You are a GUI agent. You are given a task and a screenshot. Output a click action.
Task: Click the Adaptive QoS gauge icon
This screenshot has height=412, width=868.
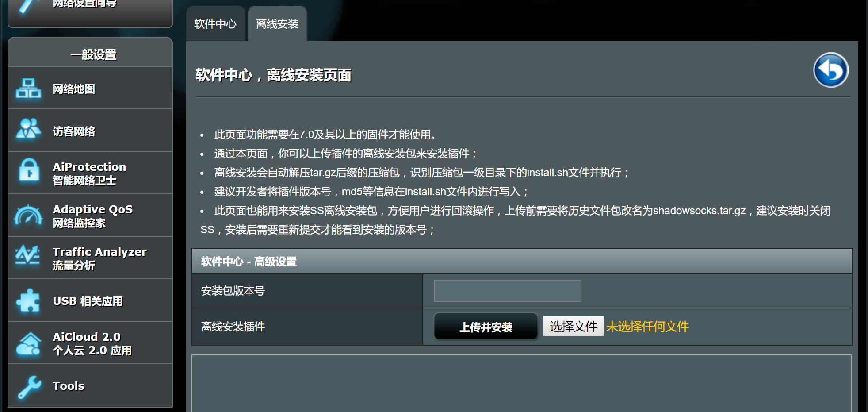pos(28,215)
